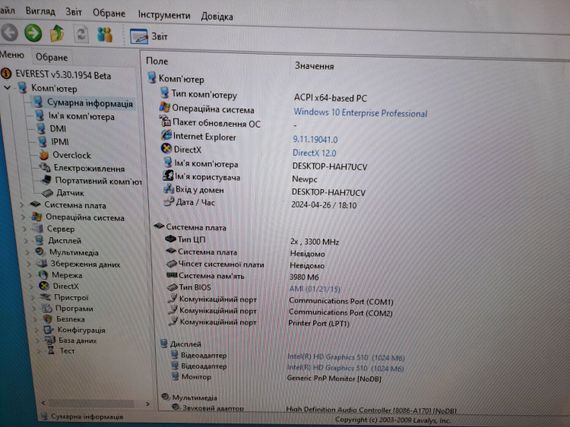This screenshot has height=427, width=570.
Task: Click the scroll right arrow of tree panel
Action: 148,404
